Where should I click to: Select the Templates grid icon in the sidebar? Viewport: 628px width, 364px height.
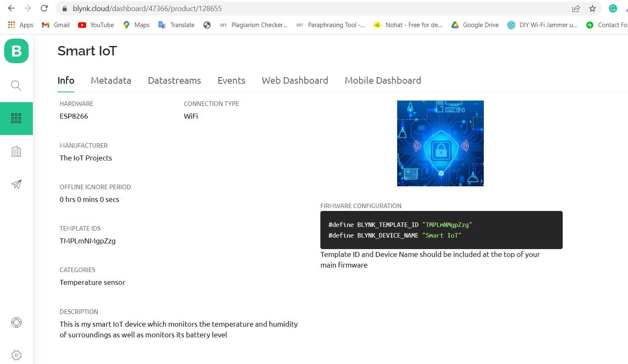pyautogui.click(x=16, y=119)
